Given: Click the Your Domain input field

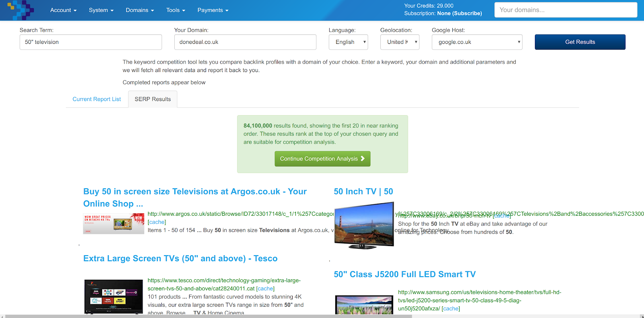Looking at the screenshot, I should coord(245,42).
